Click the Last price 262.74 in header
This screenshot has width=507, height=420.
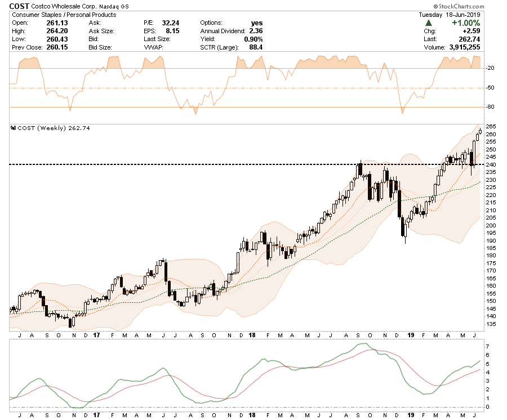[469, 39]
